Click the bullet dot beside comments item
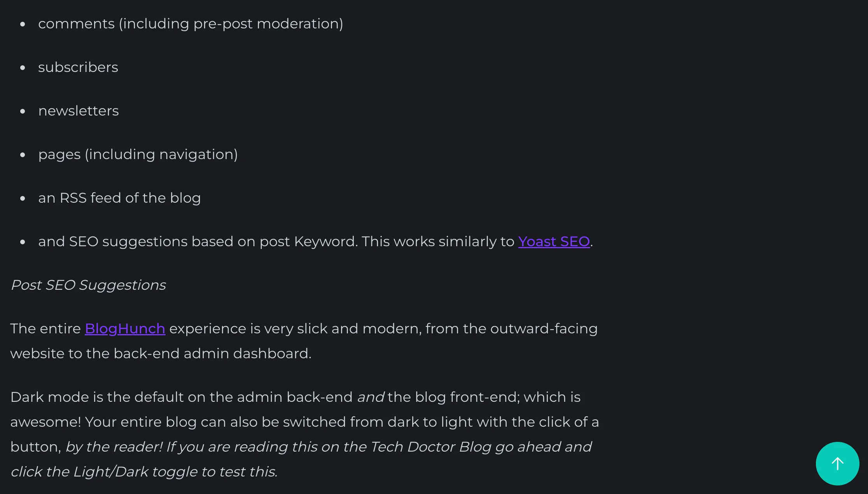Screen dimensions: 868x494 pos(23,24)
